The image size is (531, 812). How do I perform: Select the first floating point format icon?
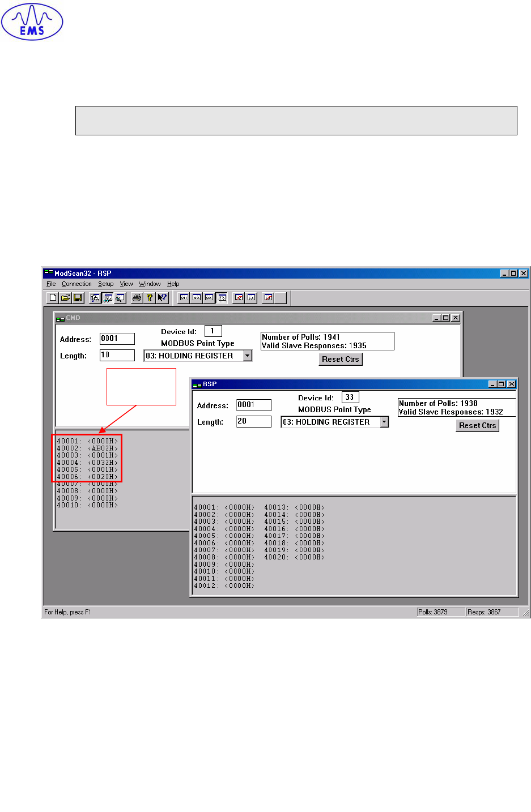click(x=239, y=297)
